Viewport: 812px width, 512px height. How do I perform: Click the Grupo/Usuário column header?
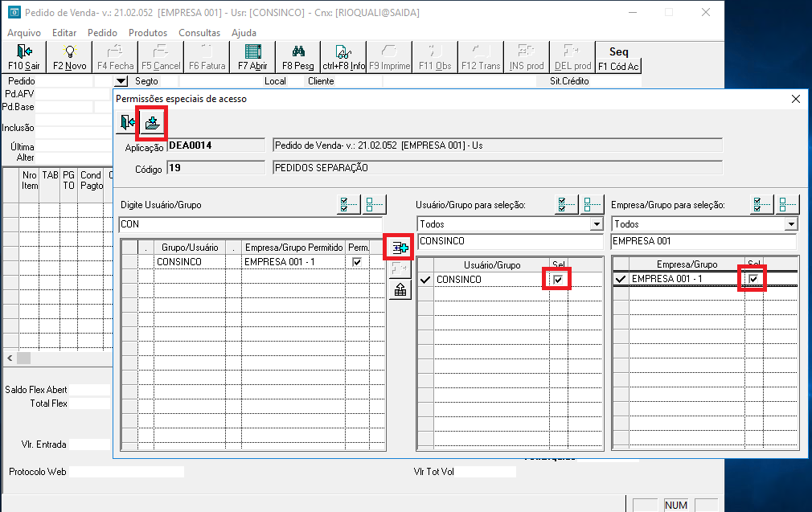190,248
